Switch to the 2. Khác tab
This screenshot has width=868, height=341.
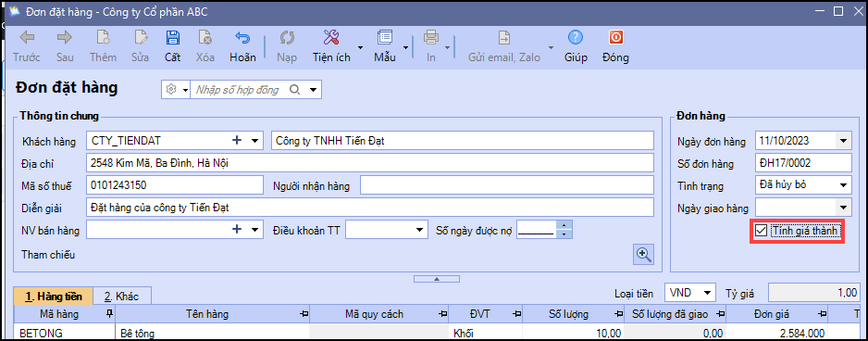click(122, 297)
